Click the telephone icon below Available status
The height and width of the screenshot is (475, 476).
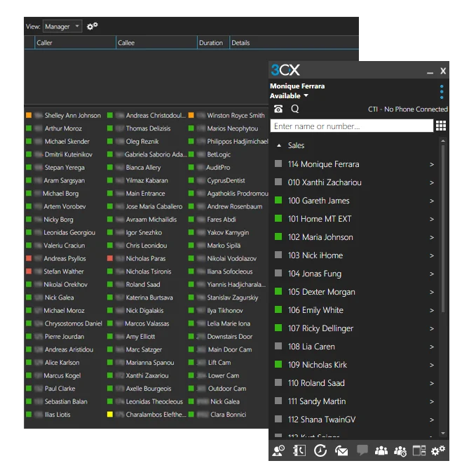click(278, 109)
